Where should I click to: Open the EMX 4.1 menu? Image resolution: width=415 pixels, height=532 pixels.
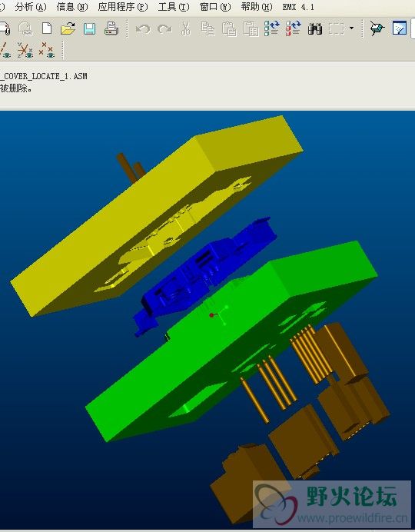click(298, 7)
